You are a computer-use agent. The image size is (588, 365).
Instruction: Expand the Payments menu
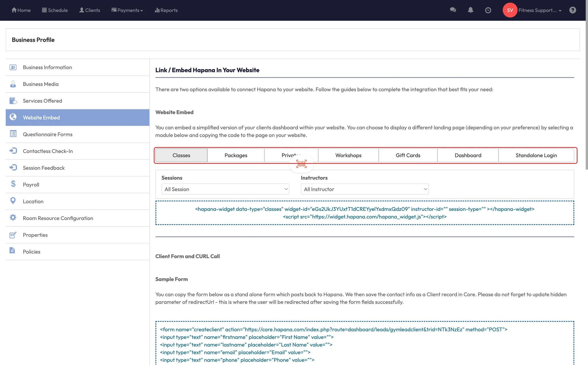[x=127, y=10]
